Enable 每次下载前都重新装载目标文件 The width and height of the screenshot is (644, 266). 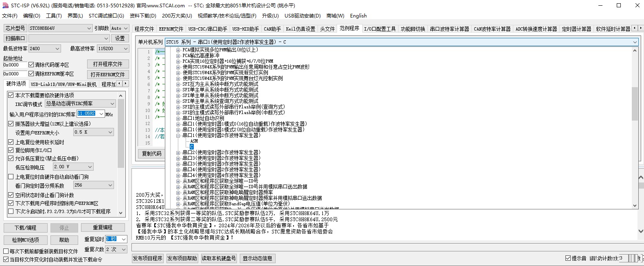(6, 251)
